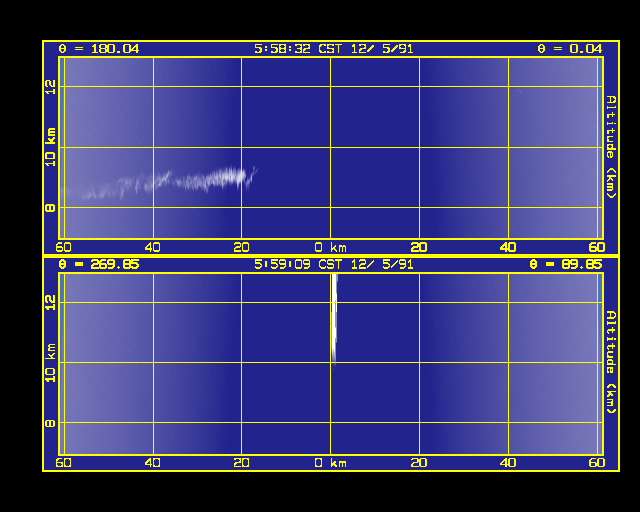This screenshot has width=640, height=512.
Task: Click the white cloud streak in top panel
Action: coord(171,182)
